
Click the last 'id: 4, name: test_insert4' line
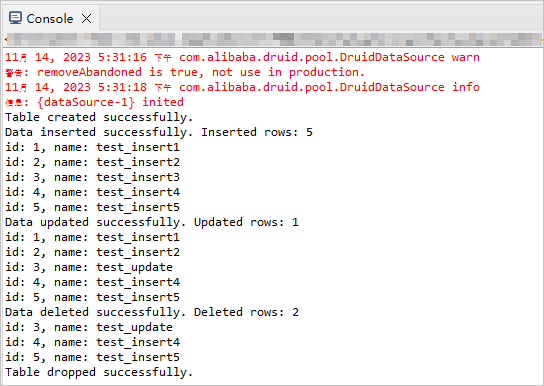tap(92, 342)
